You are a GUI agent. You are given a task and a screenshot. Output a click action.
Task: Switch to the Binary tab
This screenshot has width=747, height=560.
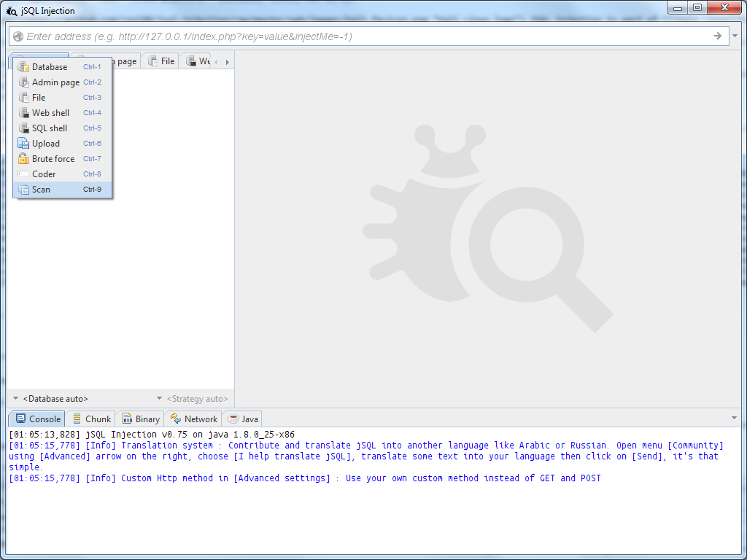[x=139, y=419]
